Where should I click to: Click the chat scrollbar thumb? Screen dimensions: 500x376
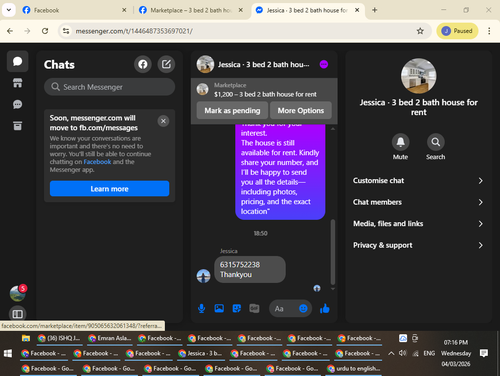(x=332, y=252)
